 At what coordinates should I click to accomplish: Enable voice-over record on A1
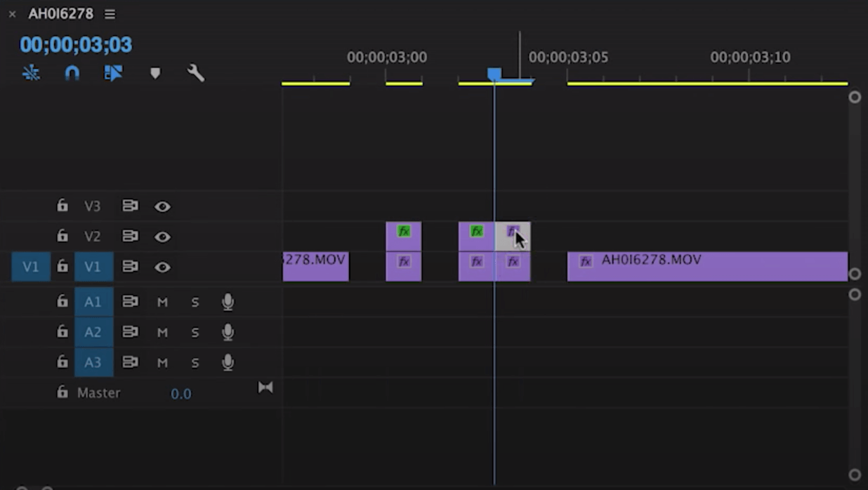click(228, 302)
